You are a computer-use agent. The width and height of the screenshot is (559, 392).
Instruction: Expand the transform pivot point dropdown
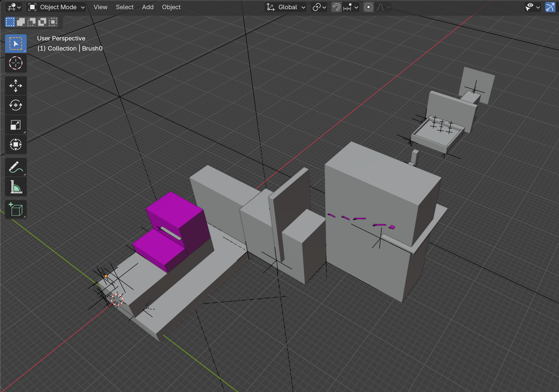click(319, 7)
